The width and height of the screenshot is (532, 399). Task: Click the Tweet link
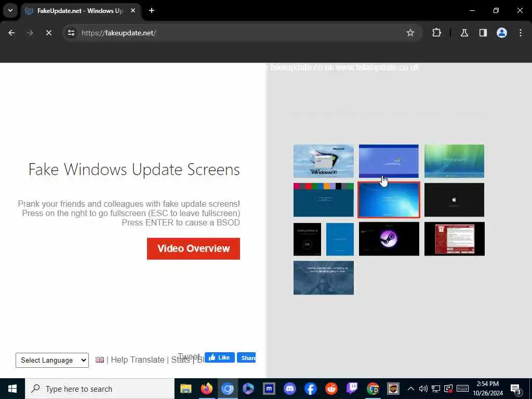pos(189,356)
